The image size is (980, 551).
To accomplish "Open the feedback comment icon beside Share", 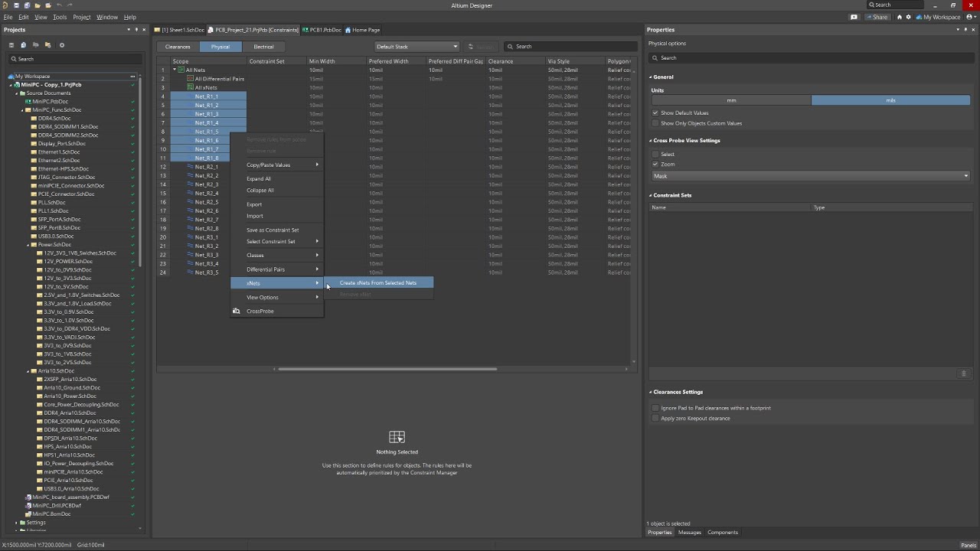I will [x=854, y=17].
